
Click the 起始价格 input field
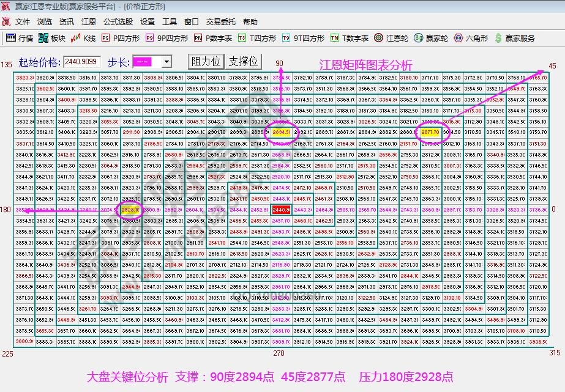click(81, 61)
